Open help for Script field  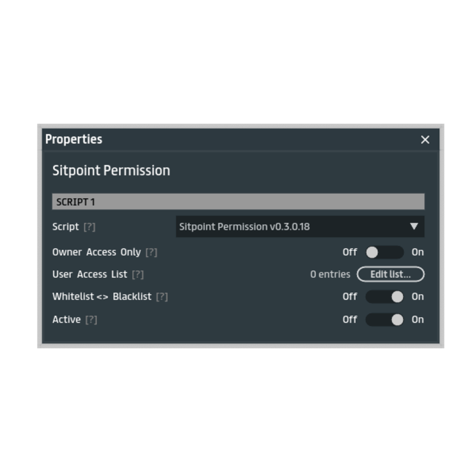pos(90,227)
